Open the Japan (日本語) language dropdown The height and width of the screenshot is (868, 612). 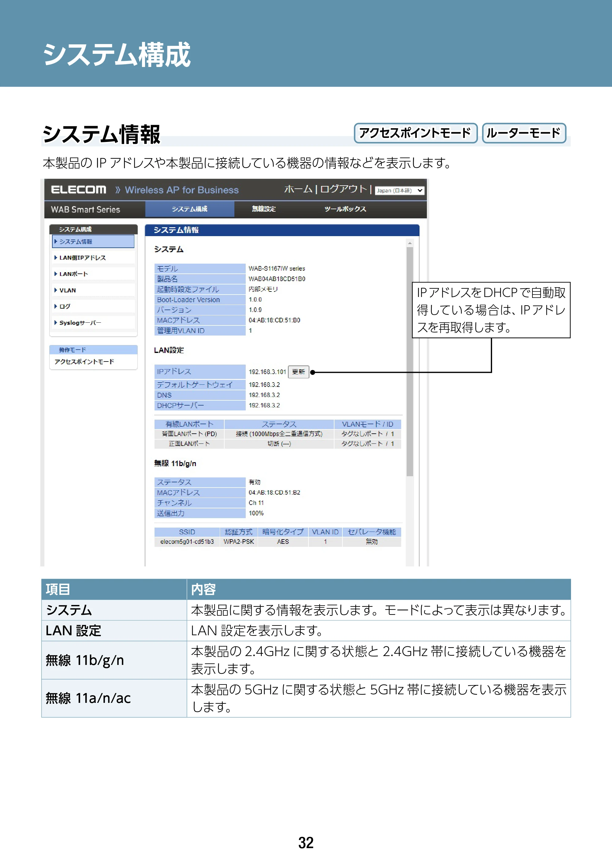[399, 191]
